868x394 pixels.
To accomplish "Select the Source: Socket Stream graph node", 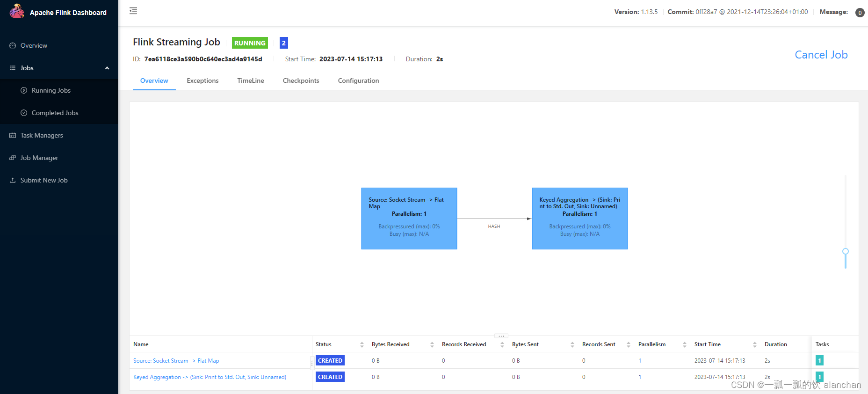I will pyautogui.click(x=409, y=219).
